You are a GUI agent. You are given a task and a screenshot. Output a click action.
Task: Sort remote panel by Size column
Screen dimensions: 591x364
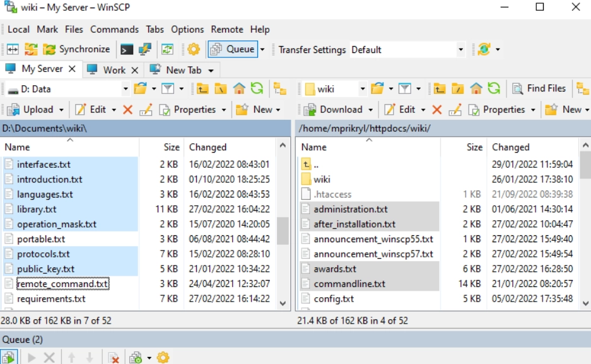tap(474, 147)
